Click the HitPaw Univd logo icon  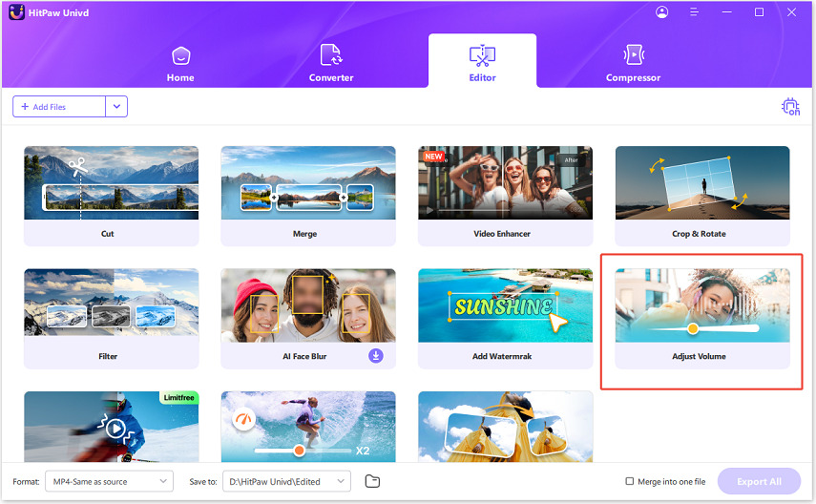(18, 12)
